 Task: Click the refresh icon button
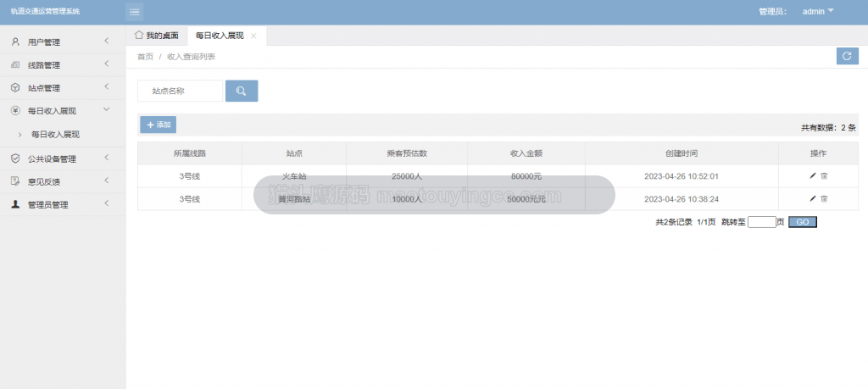click(x=847, y=56)
